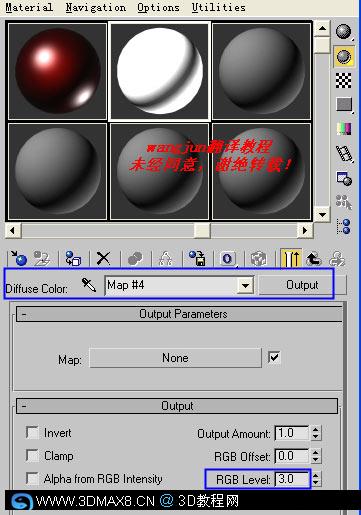Image resolution: width=361 pixels, height=515 pixels.
Task: Click sample slots scroll up arrow
Action: click(322, 28)
